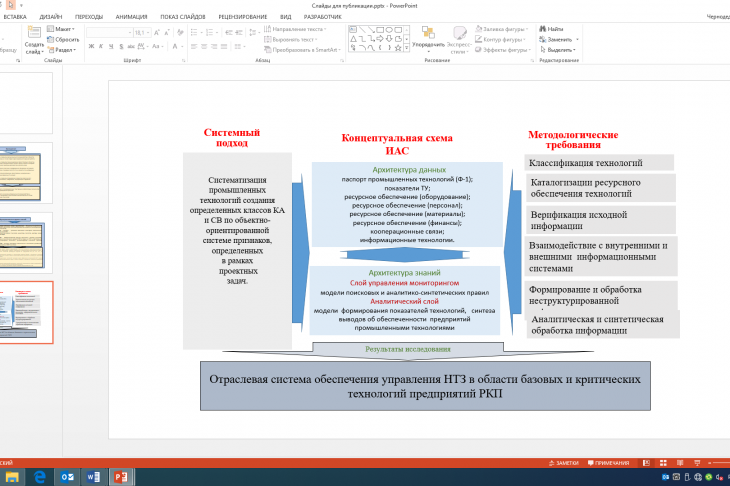Click the clear formatting icon
Screen dimensions: 730x486
tap(180, 33)
